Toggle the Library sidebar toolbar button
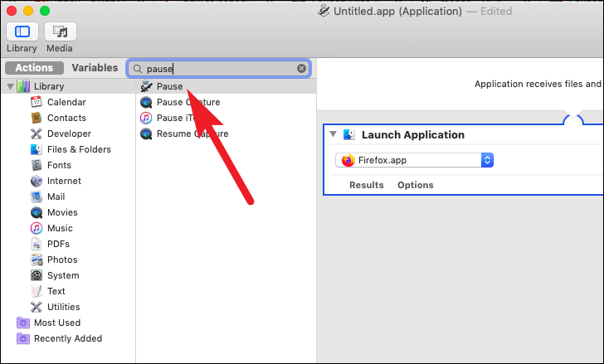Viewport: 604px width, 364px height. [x=22, y=32]
